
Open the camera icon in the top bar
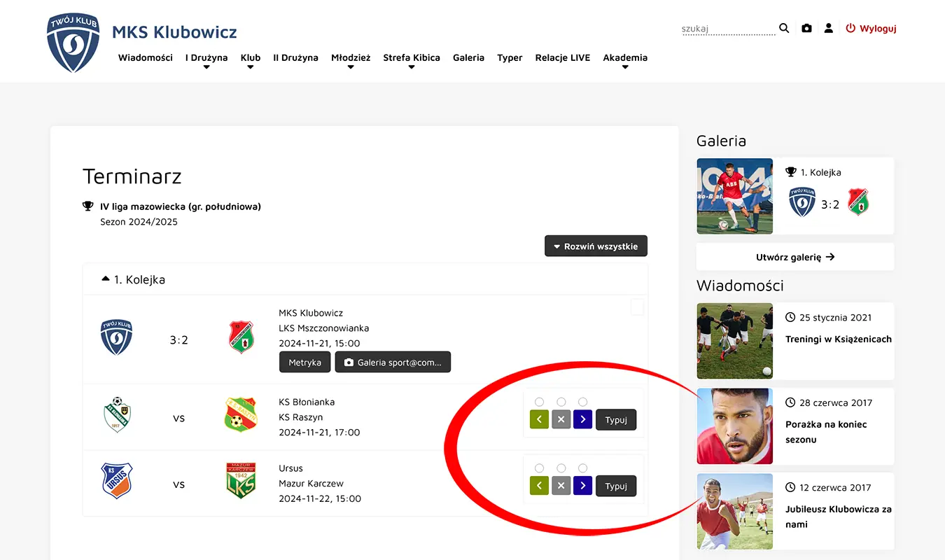pyautogui.click(x=806, y=28)
